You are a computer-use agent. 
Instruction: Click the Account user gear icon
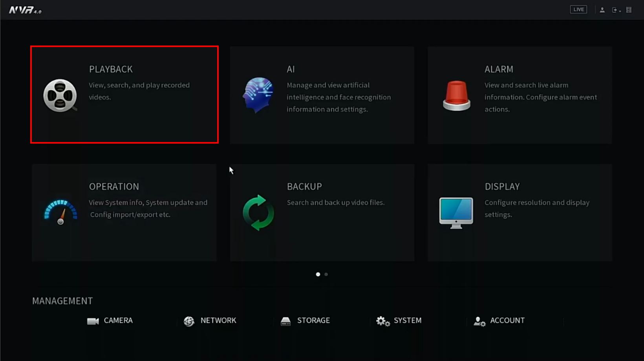479,321
